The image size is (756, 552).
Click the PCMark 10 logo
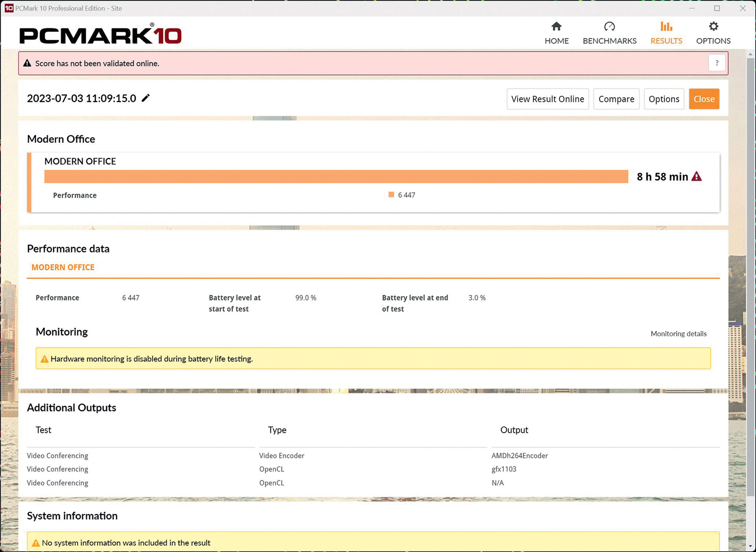click(100, 35)
